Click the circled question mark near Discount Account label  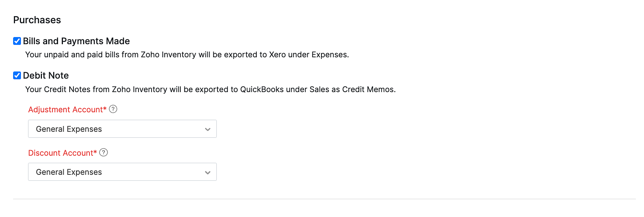point(104,152)
